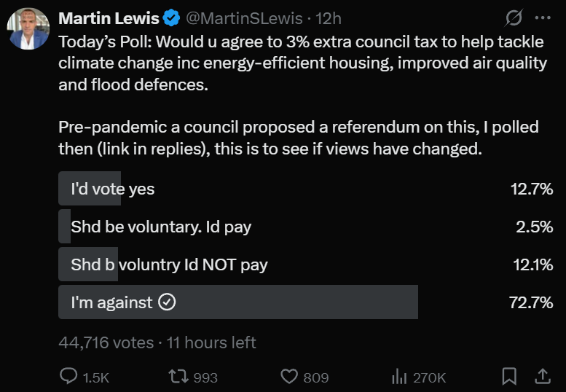Open Martin Lewis profile name link
This screenshot has width=566, height=392.
pos(109,17)
